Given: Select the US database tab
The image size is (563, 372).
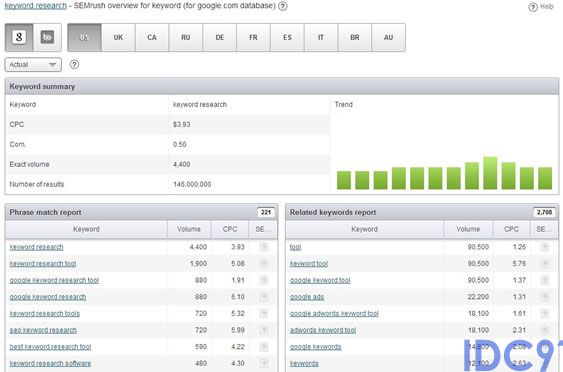Looking at the screenshot, I should tap(84, 37).
